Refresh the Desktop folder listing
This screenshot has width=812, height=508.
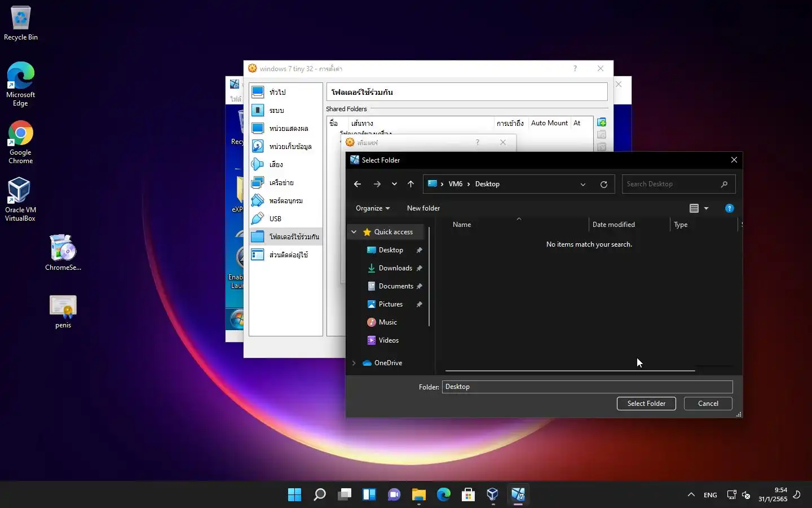[x=604, y=184]
